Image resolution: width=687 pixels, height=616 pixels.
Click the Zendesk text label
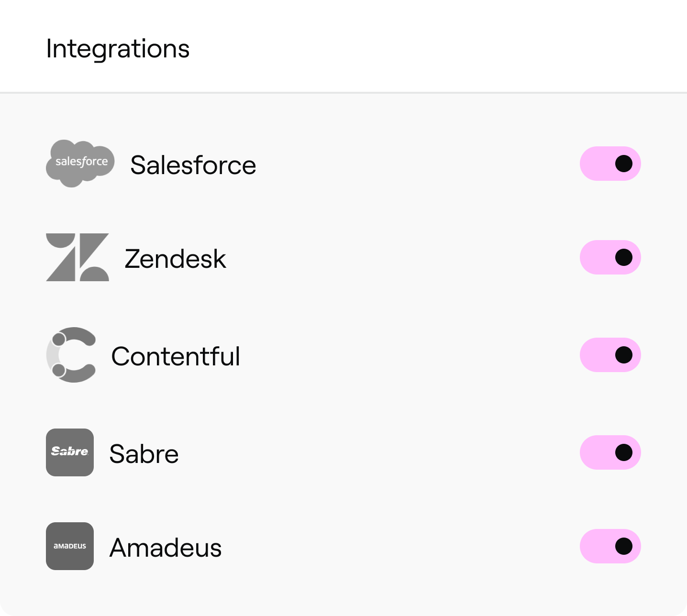[x=175, y=259]
